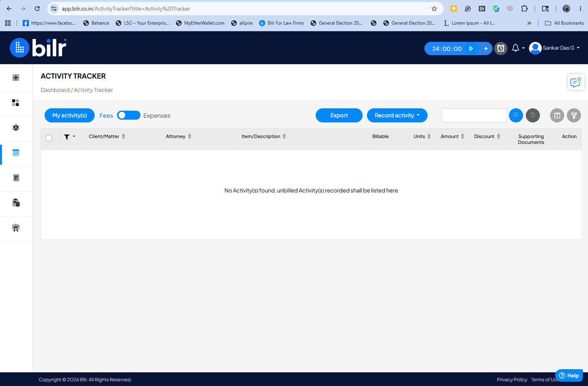Toggle the Fees/Expenses switch
Viewport: 588px width, 386px height.
128,115
